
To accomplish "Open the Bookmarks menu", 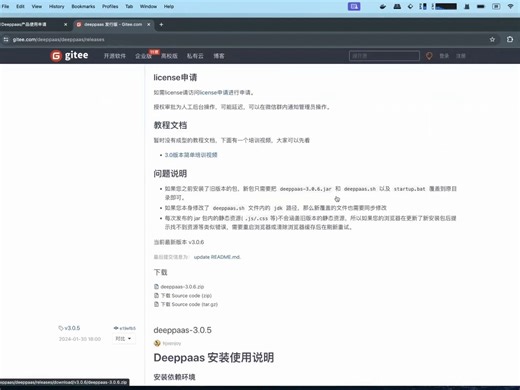I will (83, 6).
